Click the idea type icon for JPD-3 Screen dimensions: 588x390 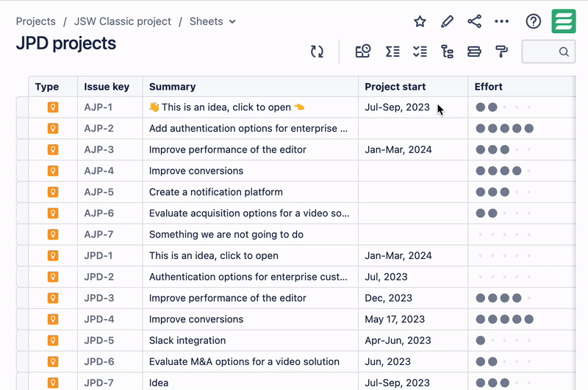pyautogui.click(x=53, y=298)
